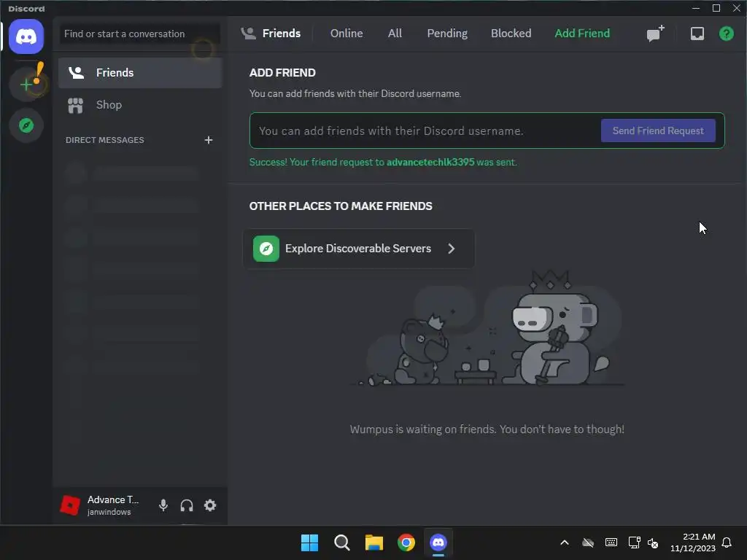This screenshot has width=747, height=560.
Task: Open Google Chrome from taskbar
Action: 406,542
